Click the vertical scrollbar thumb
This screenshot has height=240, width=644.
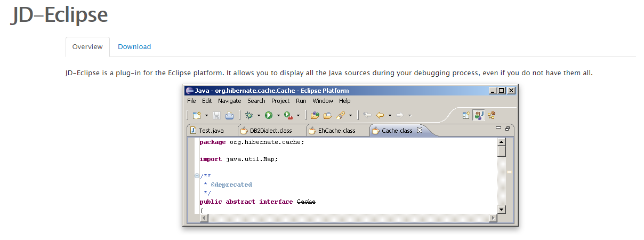[x=502, y=151]
